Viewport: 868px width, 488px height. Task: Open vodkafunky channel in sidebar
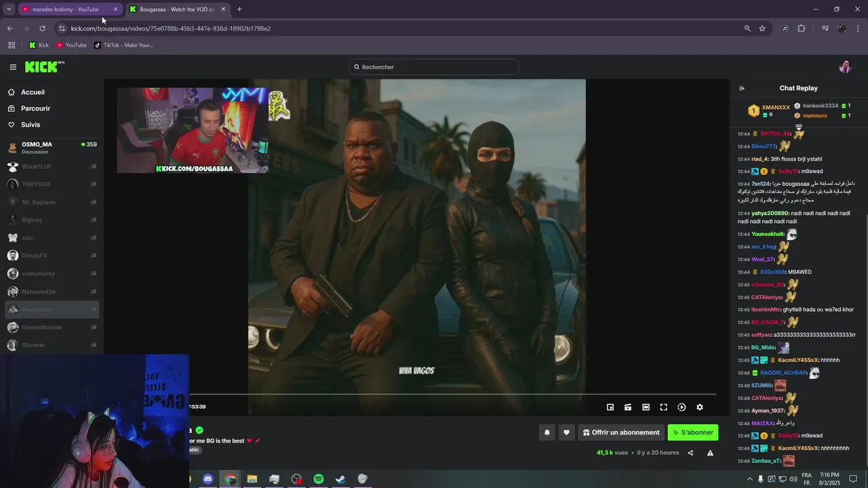coord(52,273)
